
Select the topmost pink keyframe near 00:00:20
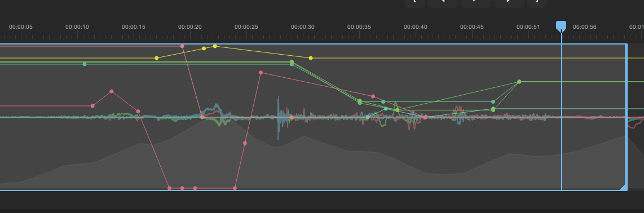tap(182, 46)
